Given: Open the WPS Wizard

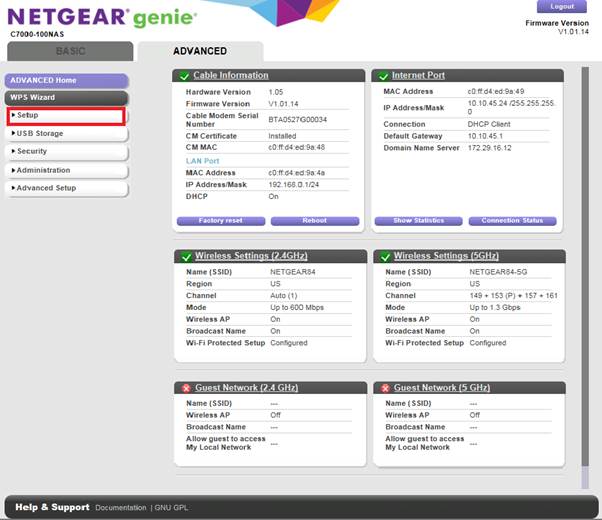Looking at the screenshot, I should [x=66, y=98].
